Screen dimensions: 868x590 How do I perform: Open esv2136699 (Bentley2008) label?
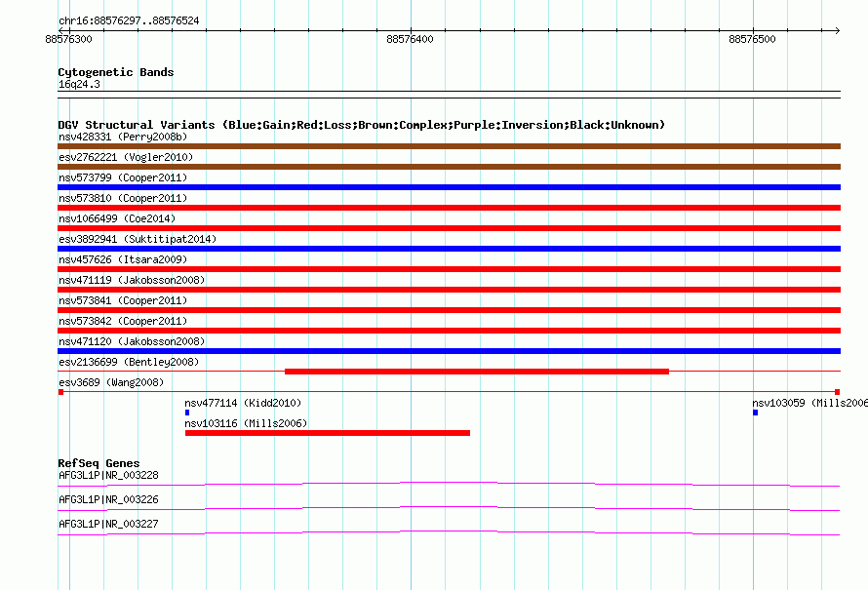pos(129,362)
